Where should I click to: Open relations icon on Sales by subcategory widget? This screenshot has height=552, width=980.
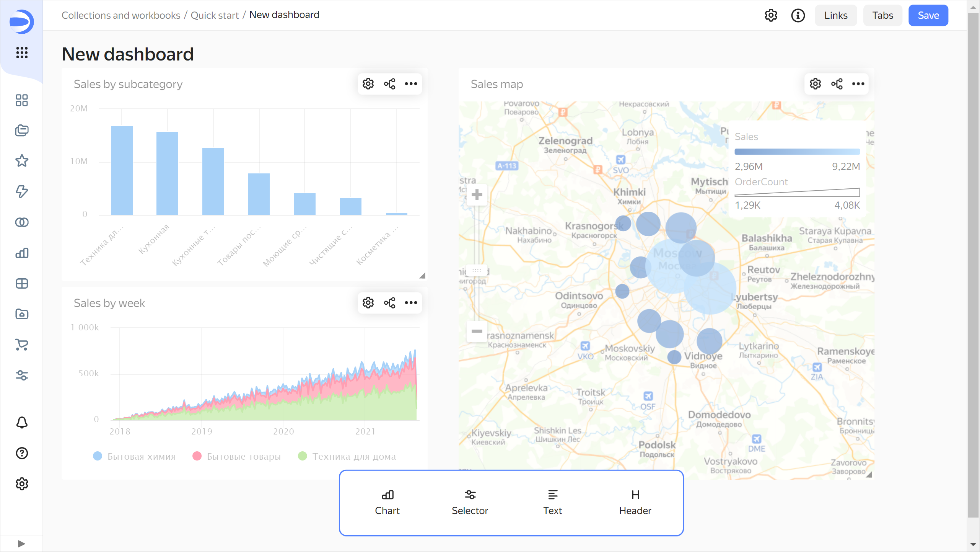coord(389,83)
